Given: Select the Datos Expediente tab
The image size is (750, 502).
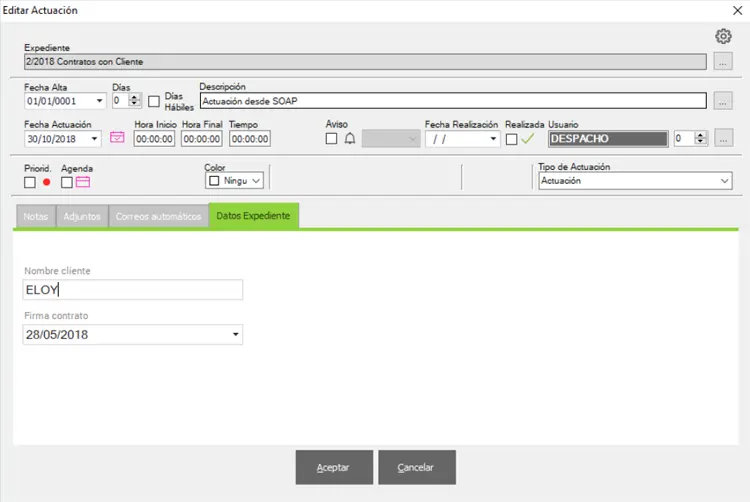Looking at the screenshot, I should (x=254, y=216).
